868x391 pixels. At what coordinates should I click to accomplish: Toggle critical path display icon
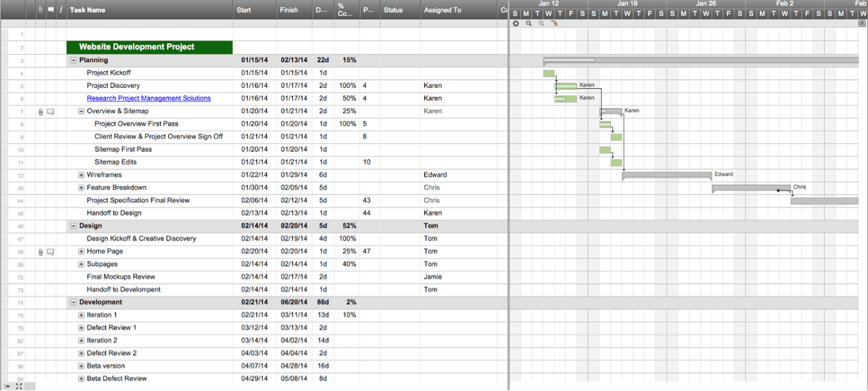coord(554,23)
